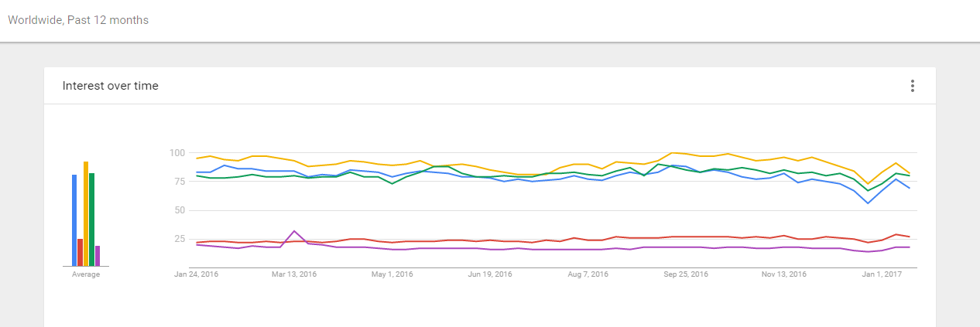Click the purple line's spike near March 2016

click(294, 231)
